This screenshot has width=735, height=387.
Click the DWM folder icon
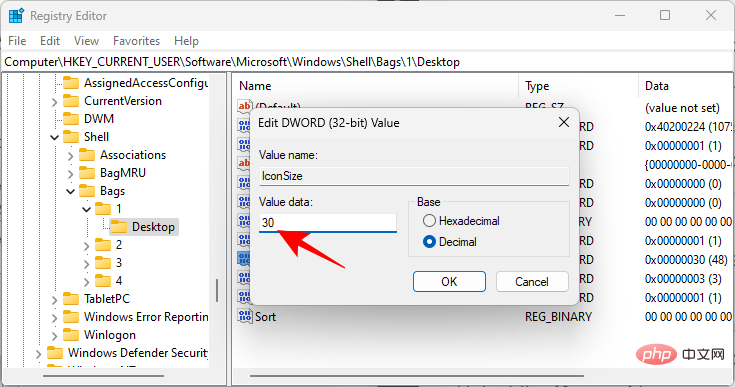pos(71,119)
